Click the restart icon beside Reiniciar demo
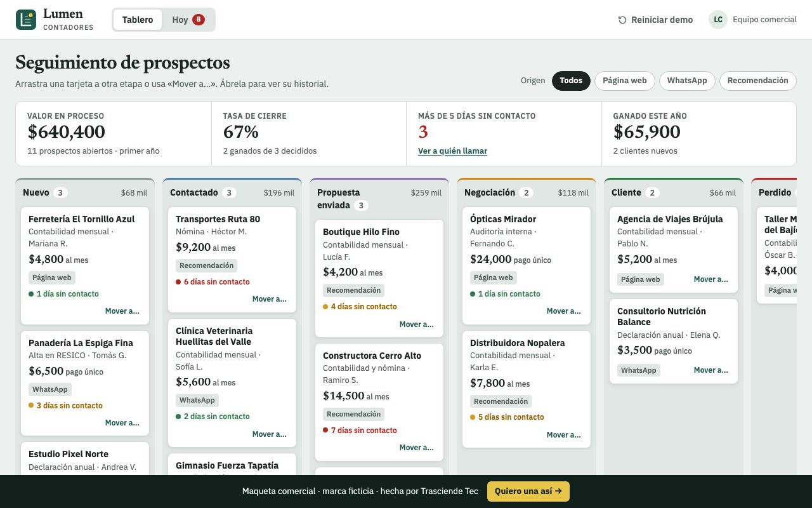 (x=622, y=20)
